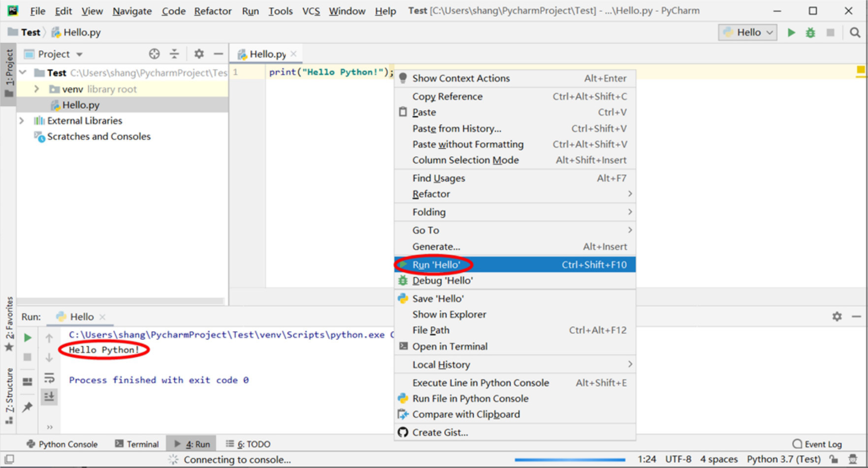Image resolution: width=868 pixels, height=468 pixels.
Task: Open the Refactor menu in menu bar
Action: point(212,11)
